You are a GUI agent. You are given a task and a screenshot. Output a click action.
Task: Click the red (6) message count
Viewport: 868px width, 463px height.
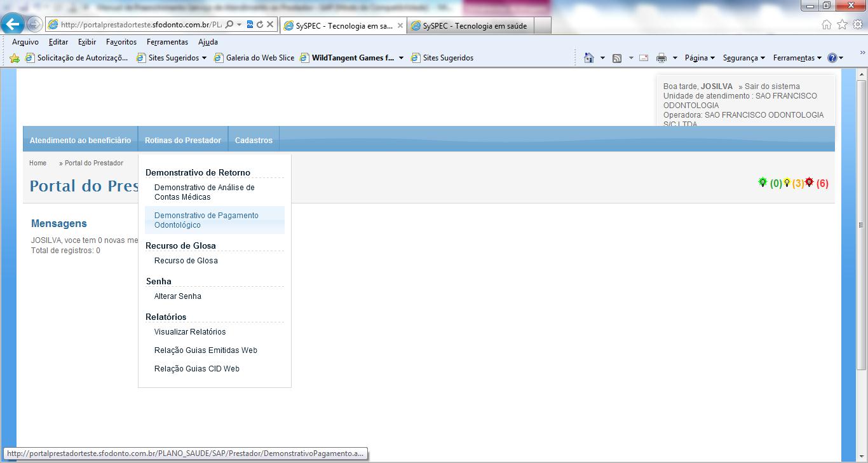(x=822, y=184)
